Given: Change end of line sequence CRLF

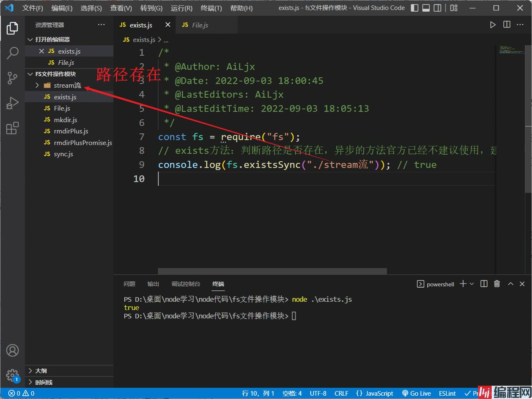Looking at the screenshot, I should (x=341, y=393).
